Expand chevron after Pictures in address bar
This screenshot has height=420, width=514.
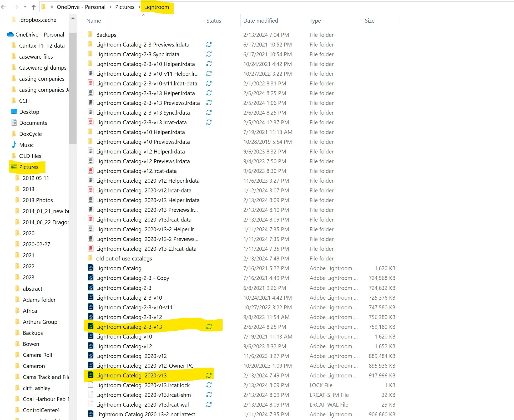[x=139, y=7]
